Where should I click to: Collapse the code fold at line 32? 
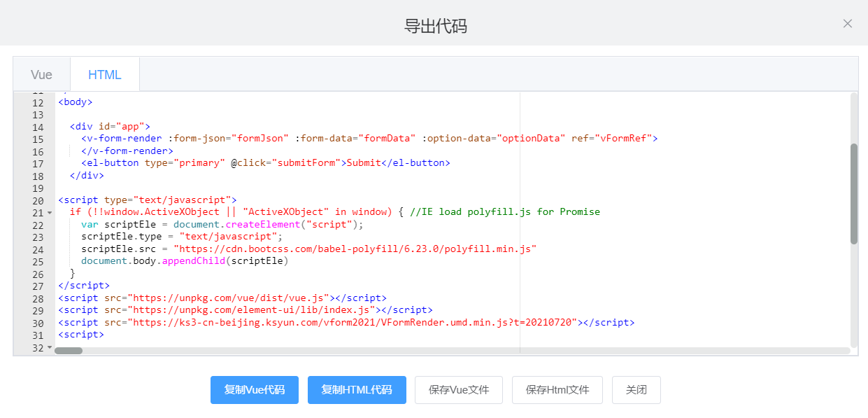click(50, 347)
